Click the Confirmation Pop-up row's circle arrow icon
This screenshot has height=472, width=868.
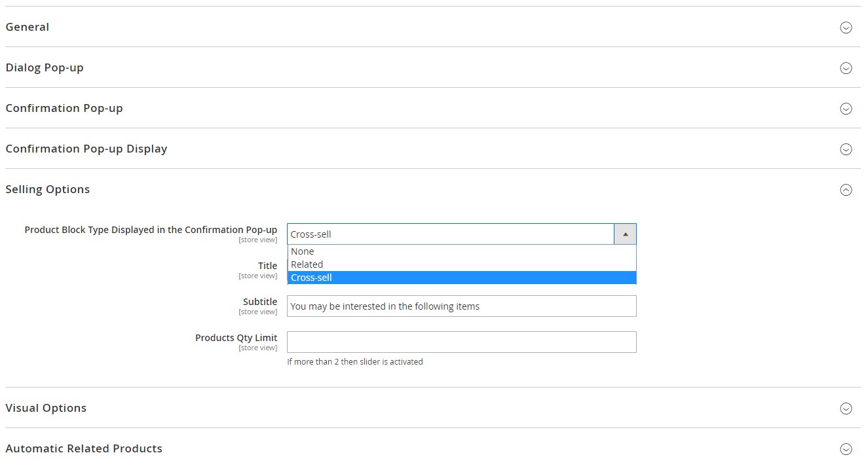pos(846,109)
